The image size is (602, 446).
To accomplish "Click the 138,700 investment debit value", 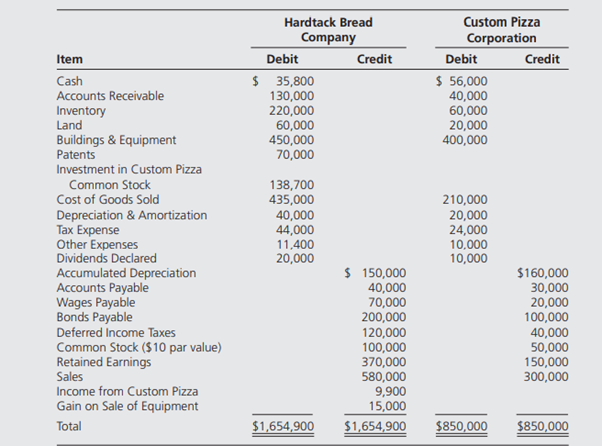I will point(292,185).
